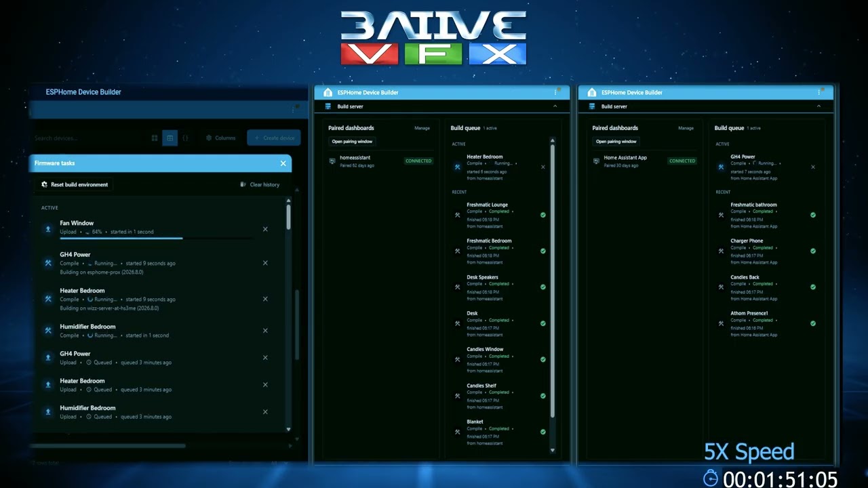Cancel active GH4 Power build in Home Assistant App window

coord(813,167)
